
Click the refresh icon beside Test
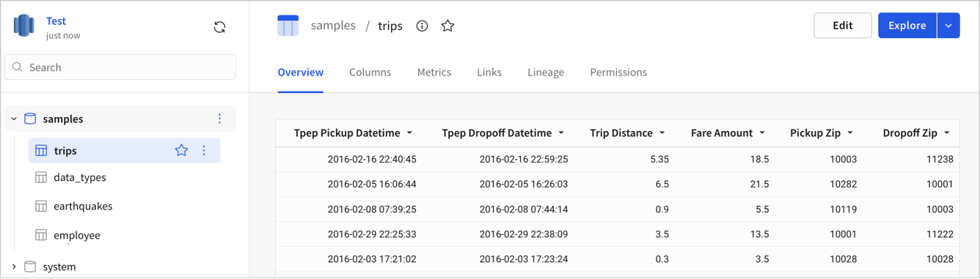[x=219, y=27]
